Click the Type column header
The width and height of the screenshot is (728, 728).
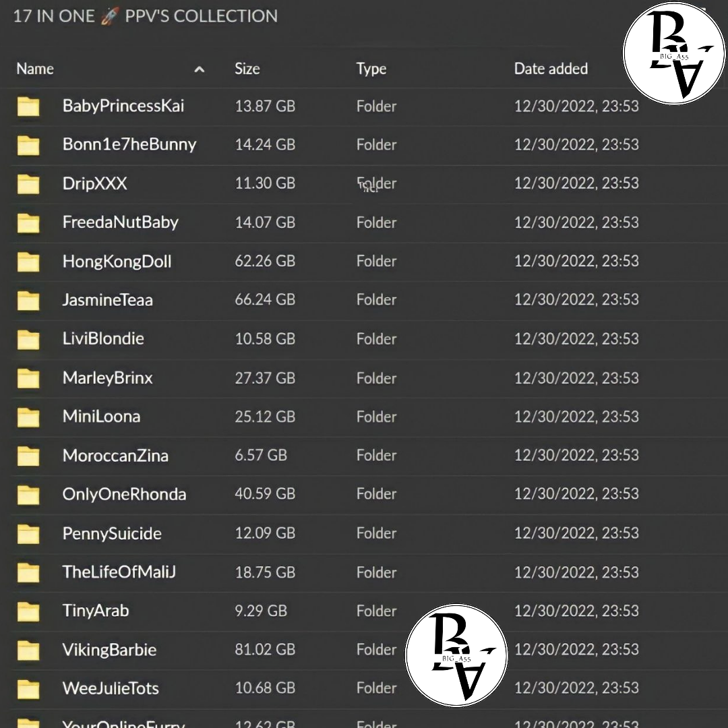coord(371,69)
